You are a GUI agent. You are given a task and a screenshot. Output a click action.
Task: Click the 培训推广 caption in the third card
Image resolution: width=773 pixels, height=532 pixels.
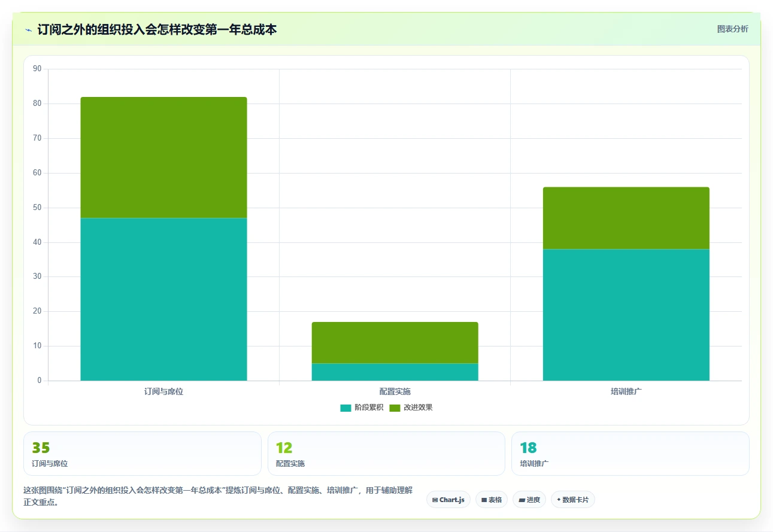click(534, 464)
